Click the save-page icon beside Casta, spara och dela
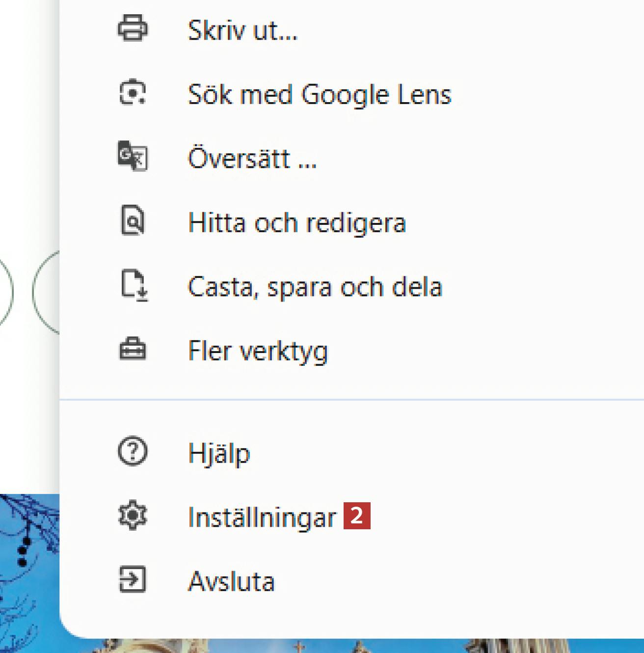Viewport: 644px width, 653px height. [x=134, y=285]
